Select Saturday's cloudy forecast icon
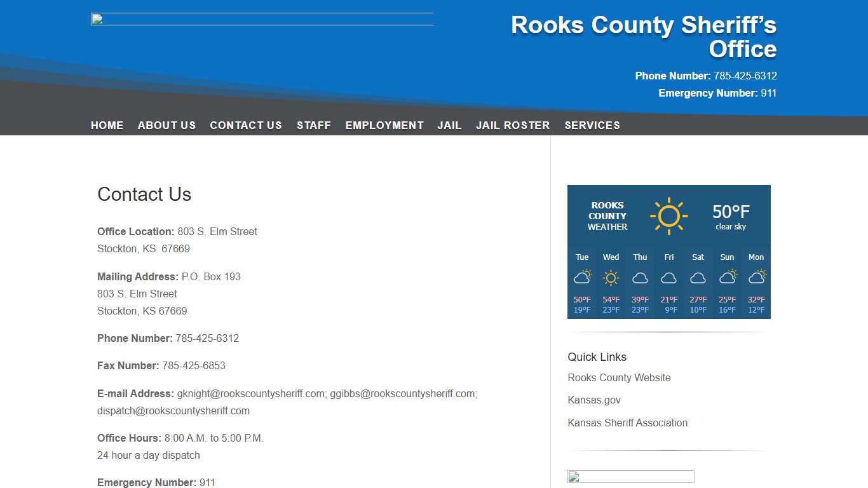Image resolution: width=868 pixels, height=488 pixels. click(698, 278)
